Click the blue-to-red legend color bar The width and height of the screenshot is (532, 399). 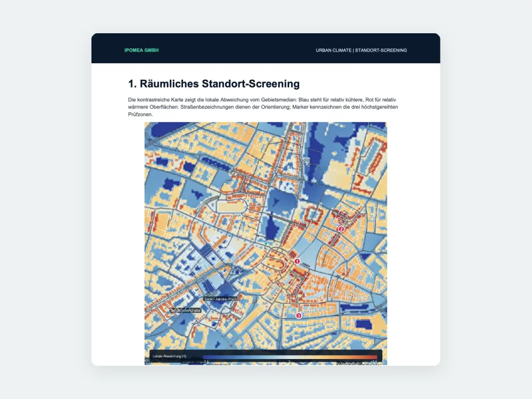[x=290, y=356]
